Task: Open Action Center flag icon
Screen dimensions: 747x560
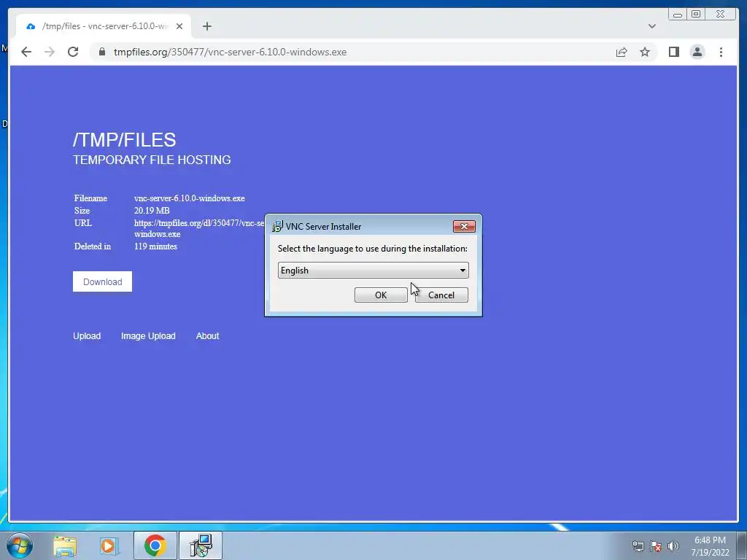Action: point(656,546)
